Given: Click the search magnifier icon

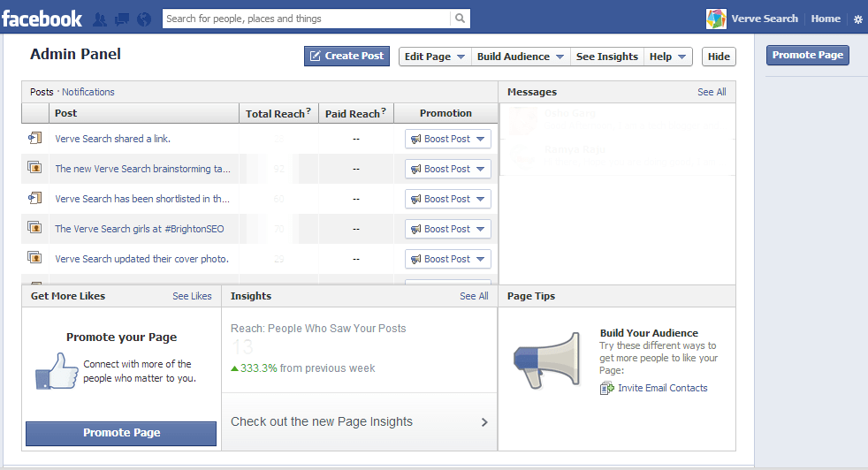Looking at the screenshot, I should click(460, 19).
